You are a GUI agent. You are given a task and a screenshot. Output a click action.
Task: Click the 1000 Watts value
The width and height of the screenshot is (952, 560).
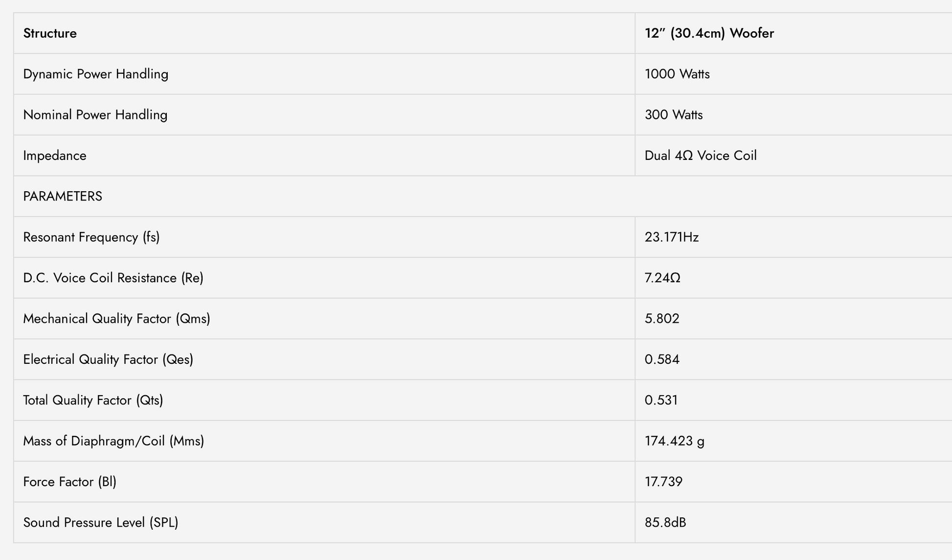coord(677,74)
